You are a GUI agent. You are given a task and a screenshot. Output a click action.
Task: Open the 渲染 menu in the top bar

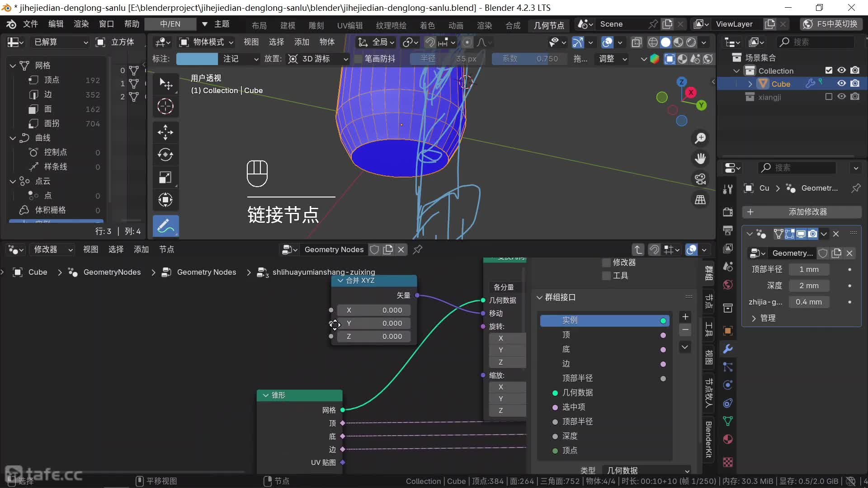pos(81,24)
